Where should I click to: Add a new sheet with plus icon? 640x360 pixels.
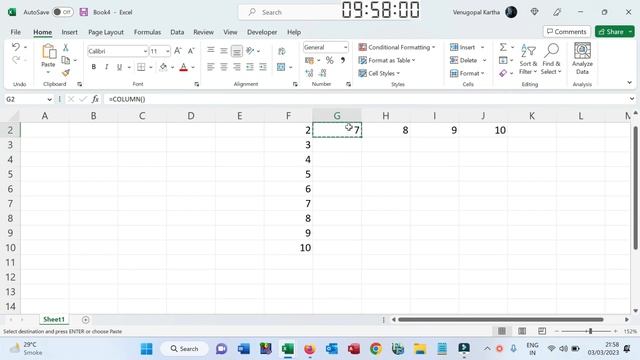point(85,320)
